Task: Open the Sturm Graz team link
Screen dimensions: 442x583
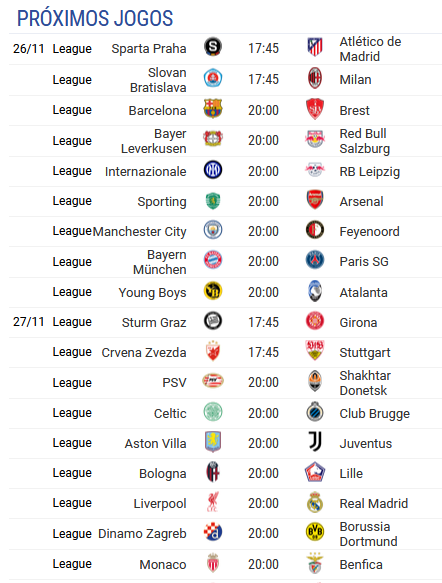Action: click(154, 322)
